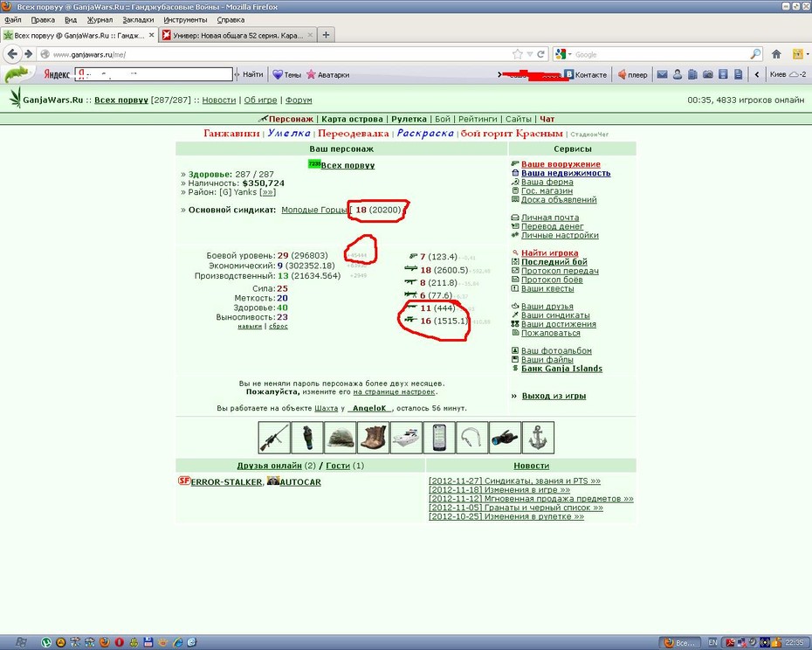Viewport: 812px width, 650px height.
Task: Click the Yandex logo in toolbar
Action: [57, 74]
